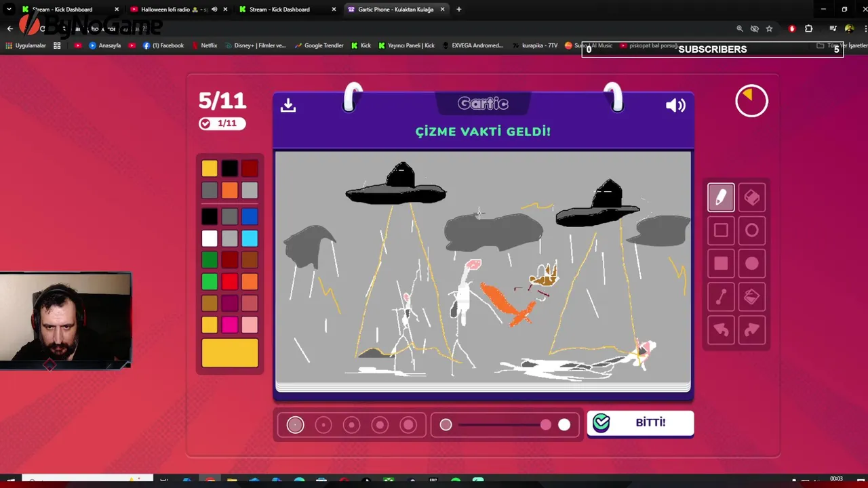The width and height of the screenshot is (868, 488).
Task: Switch to the first Stream - Kick Dashboard tab
Action: click(70, 9)
